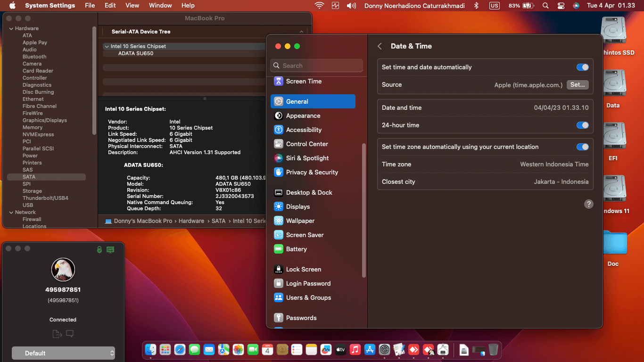The height and width of the screenshot is (362, 644).
Task: Turn off 24-hour time
Action: point(583,125)
